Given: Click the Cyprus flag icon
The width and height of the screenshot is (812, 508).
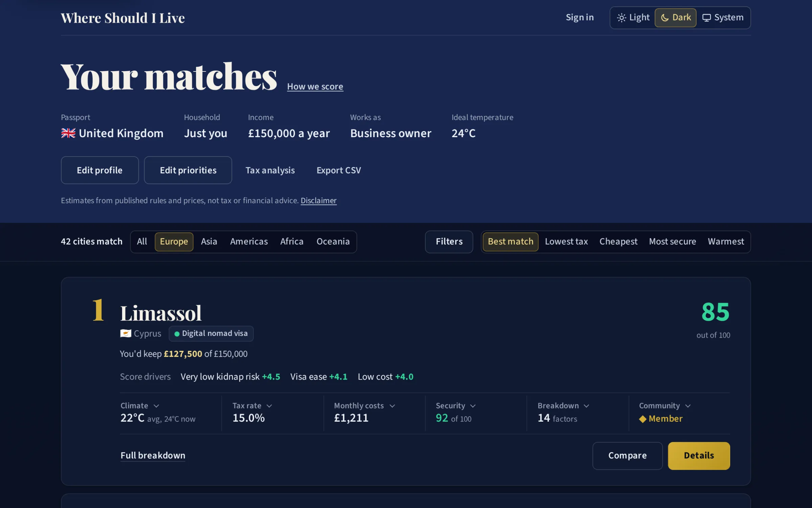Looking at the screenshot, I should [126, 334].
